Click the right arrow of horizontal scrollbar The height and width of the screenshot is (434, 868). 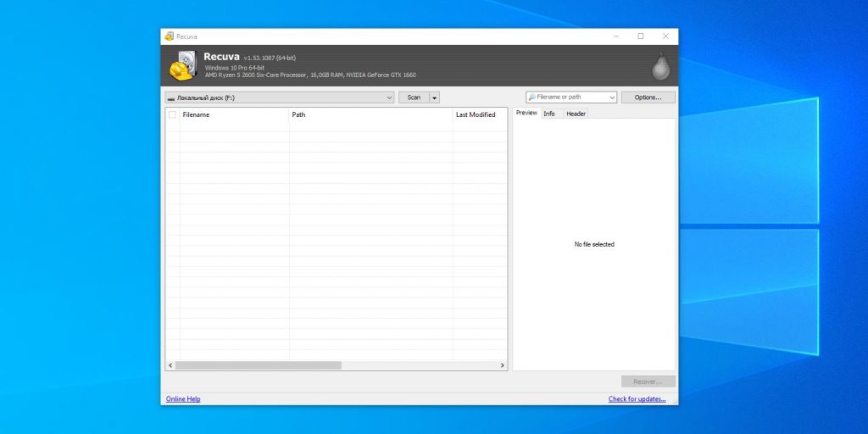click(x=503, y=365)
